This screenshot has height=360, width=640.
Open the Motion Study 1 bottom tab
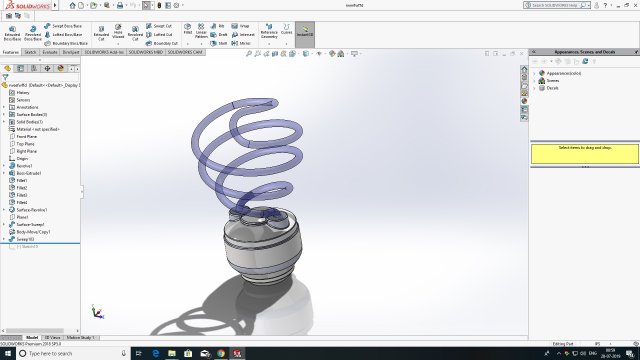(81, 338)
